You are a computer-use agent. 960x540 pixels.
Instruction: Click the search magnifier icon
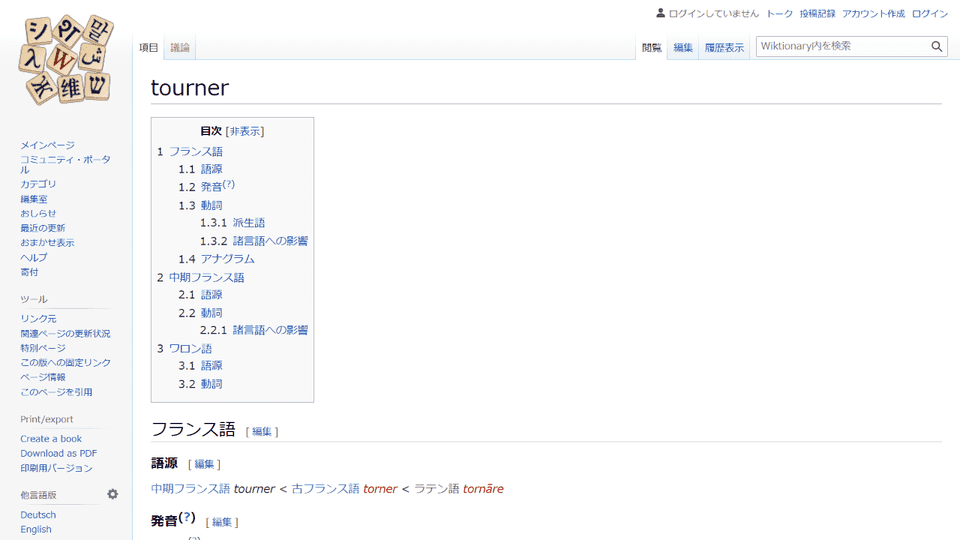pos(936,46)
